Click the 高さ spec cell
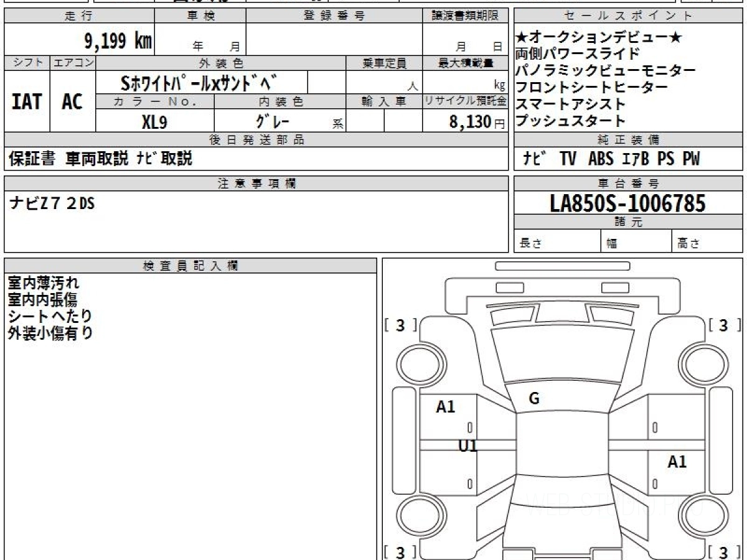The image size is (747, 560). (708, 241)
